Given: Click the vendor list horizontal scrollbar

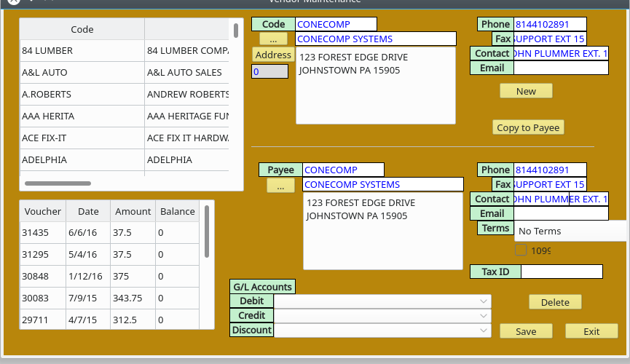Looking at the screenshot, I should click(58, 183).
